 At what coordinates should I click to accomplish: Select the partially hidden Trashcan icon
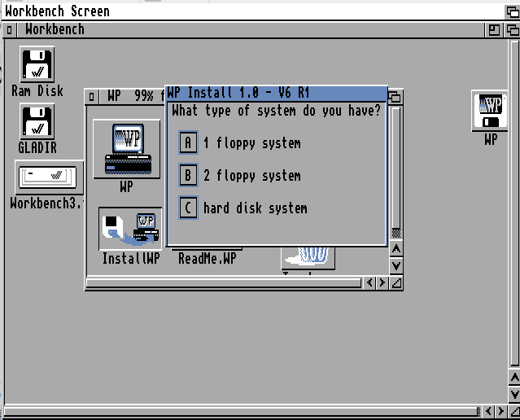308,257
